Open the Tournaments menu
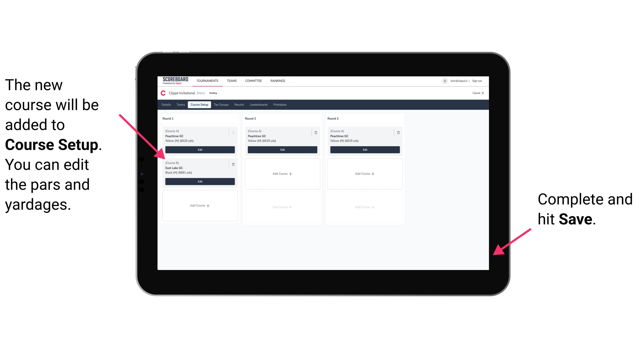Image resolution: width=644 pixels, height=346 pixels. 208,81
